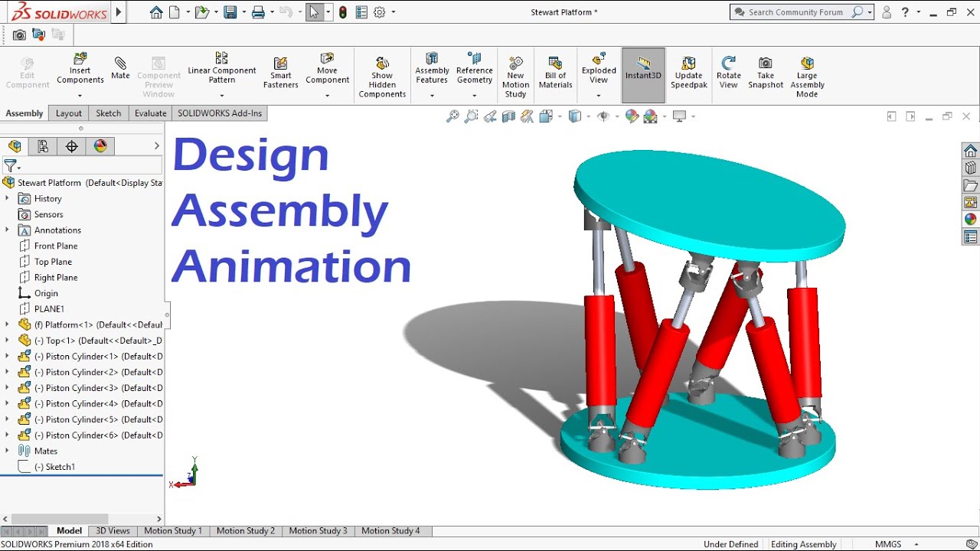Click New Motion Study tool
The width and height of the screenshot is (980, 551).
coord(515,77)
